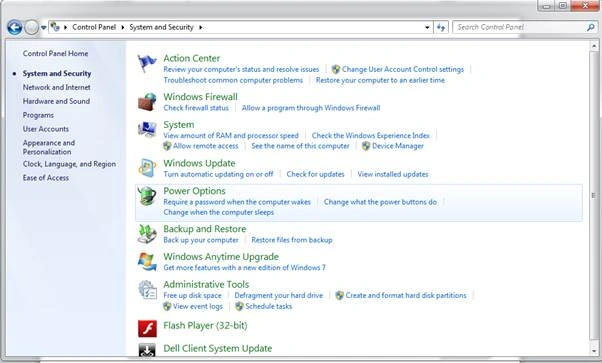Click the Control Panel icon in address bar

click(x=55, y=27)
